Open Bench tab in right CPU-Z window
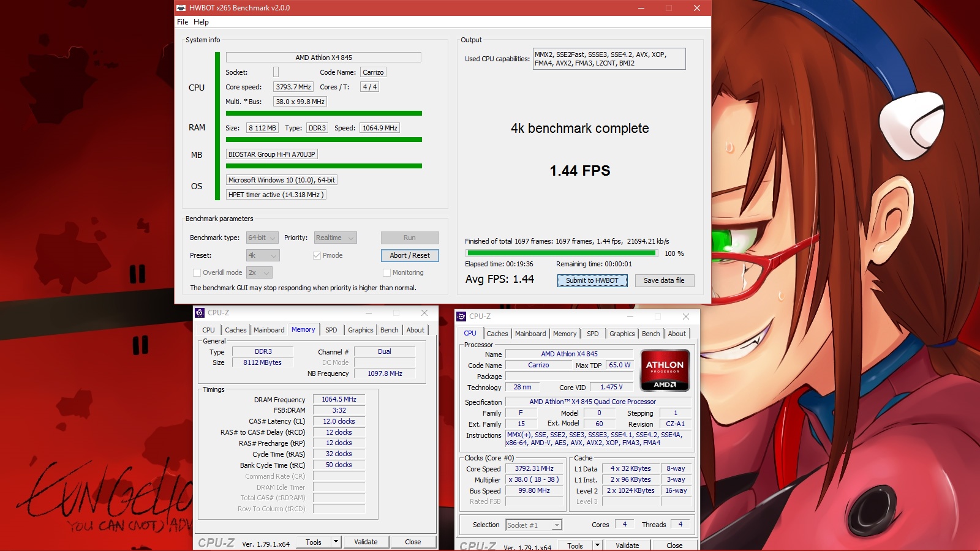The height and width of the screenshot is (551, 980). click(x=651, y=334)
